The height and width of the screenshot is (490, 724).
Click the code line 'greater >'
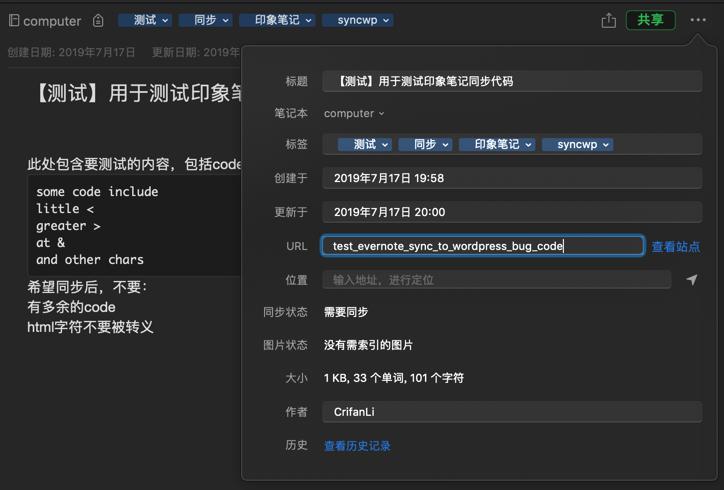tap(68, 226)
